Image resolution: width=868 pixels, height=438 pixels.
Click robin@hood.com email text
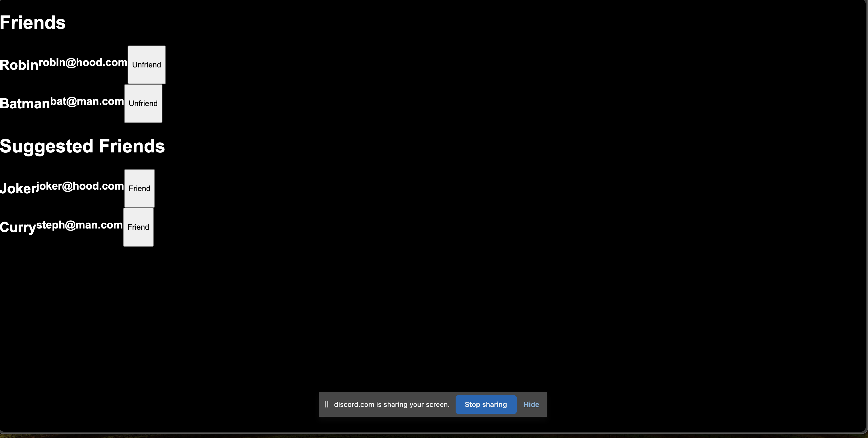pos(83,62)
